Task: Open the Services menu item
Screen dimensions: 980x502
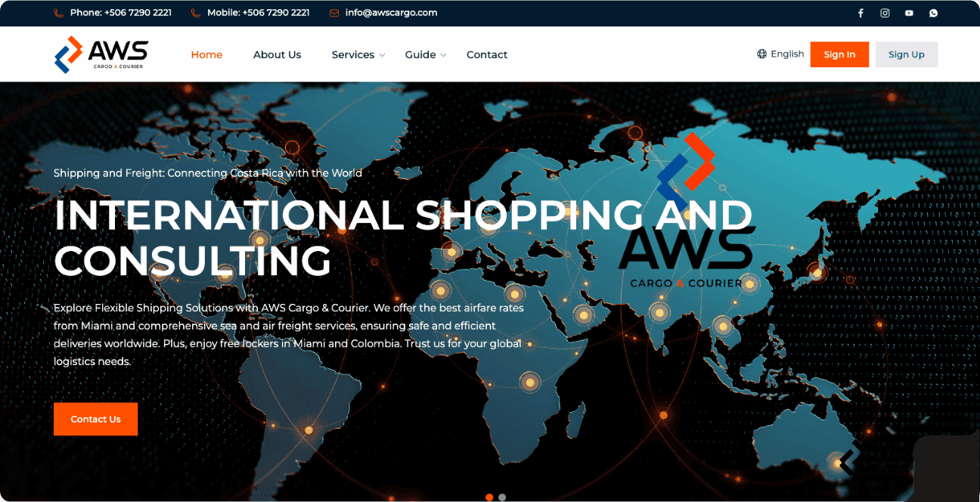Action: tap(353, 54)
